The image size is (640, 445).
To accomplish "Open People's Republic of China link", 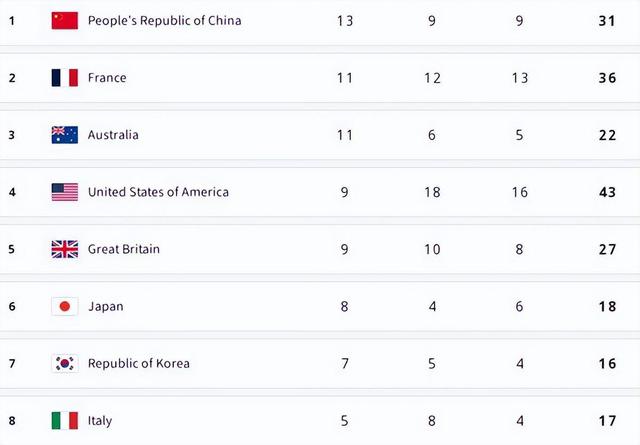I will coord(164,20).
